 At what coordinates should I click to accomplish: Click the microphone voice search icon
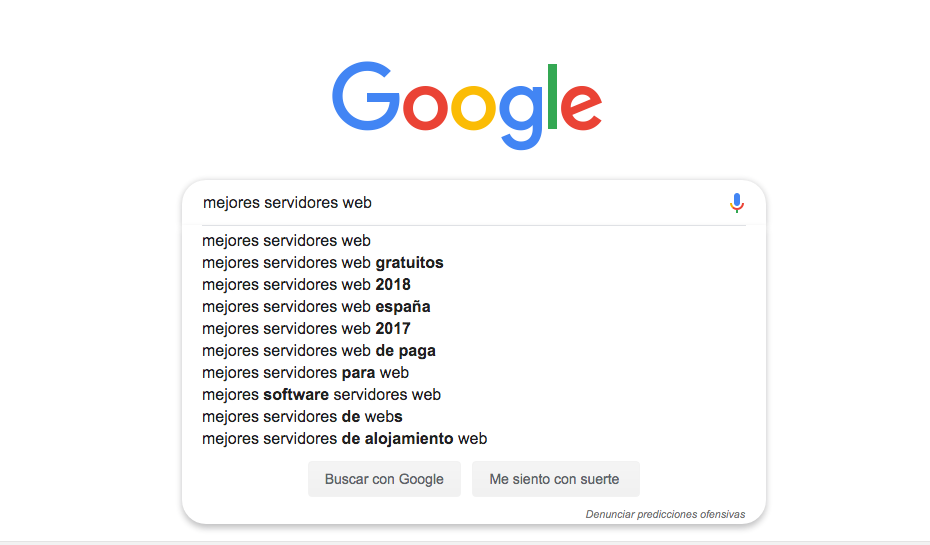(x=737, y=203)
